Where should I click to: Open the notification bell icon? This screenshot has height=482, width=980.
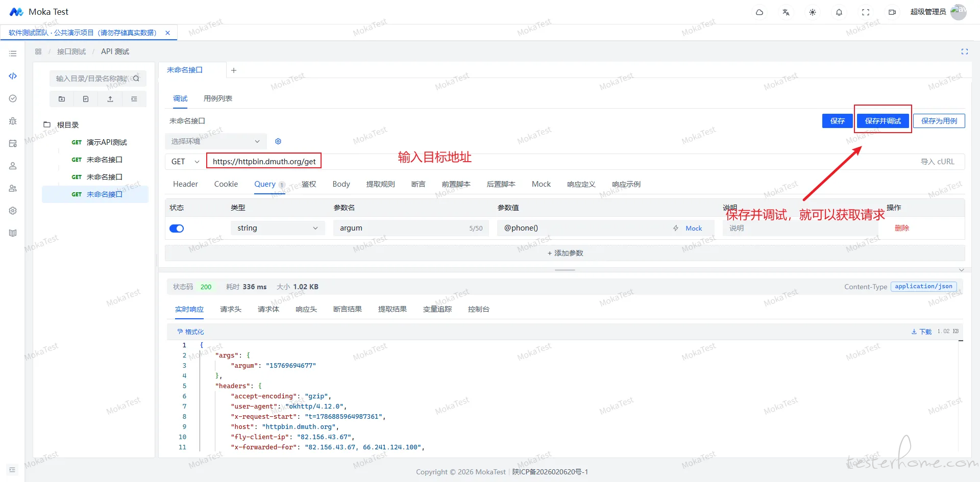click(839, 12)
